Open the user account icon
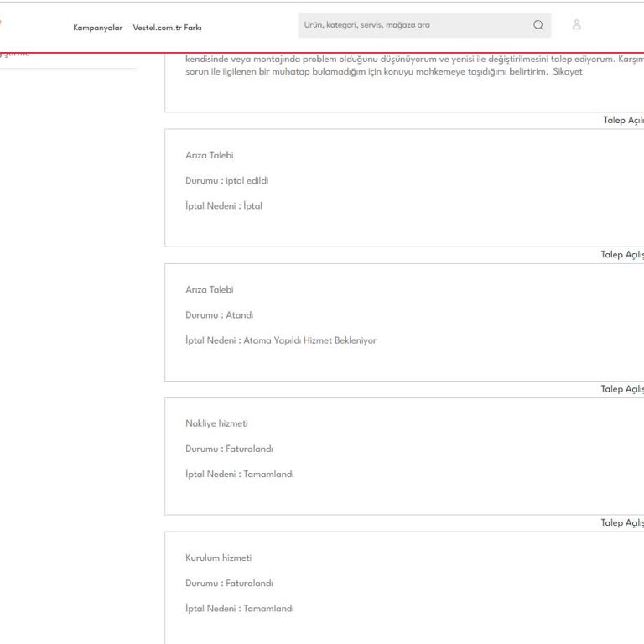This screenshot has width=644, height=644. click(577, 25)
